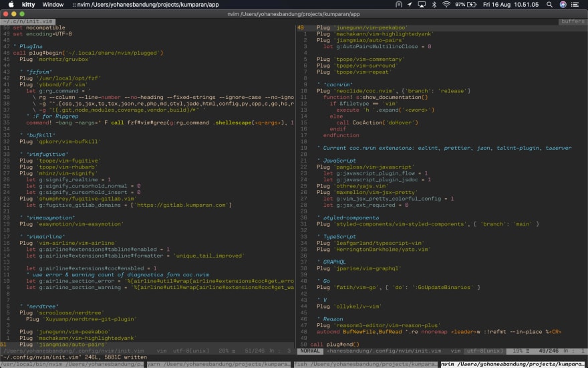Click '246L, 5881C written' message
588x368 pixels.
(x=116, y=357)
